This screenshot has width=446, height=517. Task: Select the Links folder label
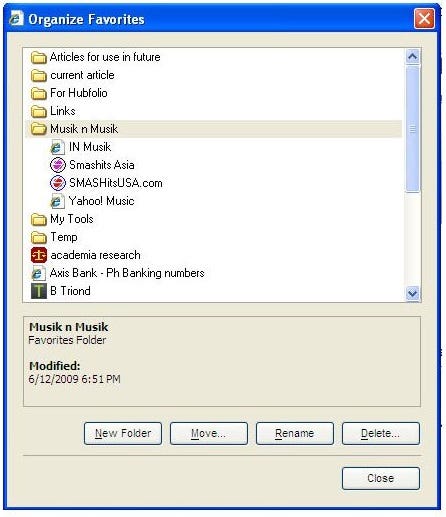coord(63,111)
